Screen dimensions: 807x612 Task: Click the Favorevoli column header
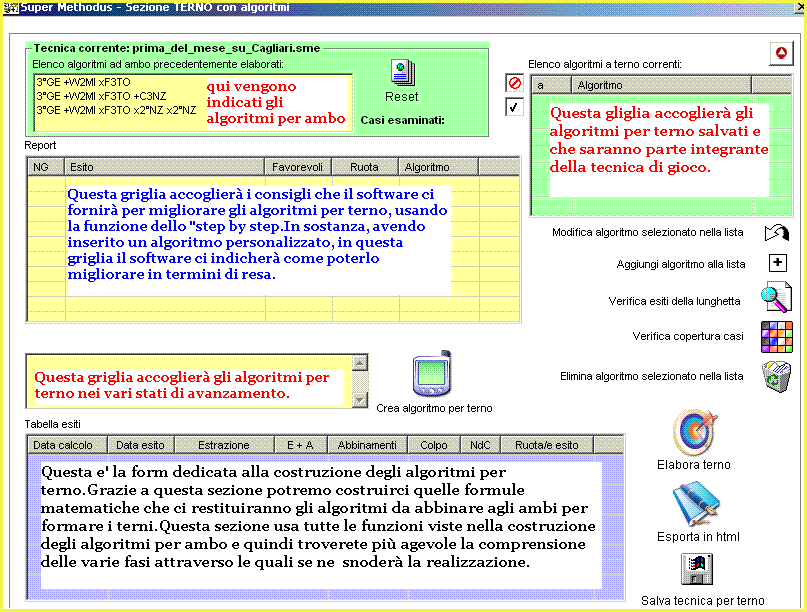[297, 167]
